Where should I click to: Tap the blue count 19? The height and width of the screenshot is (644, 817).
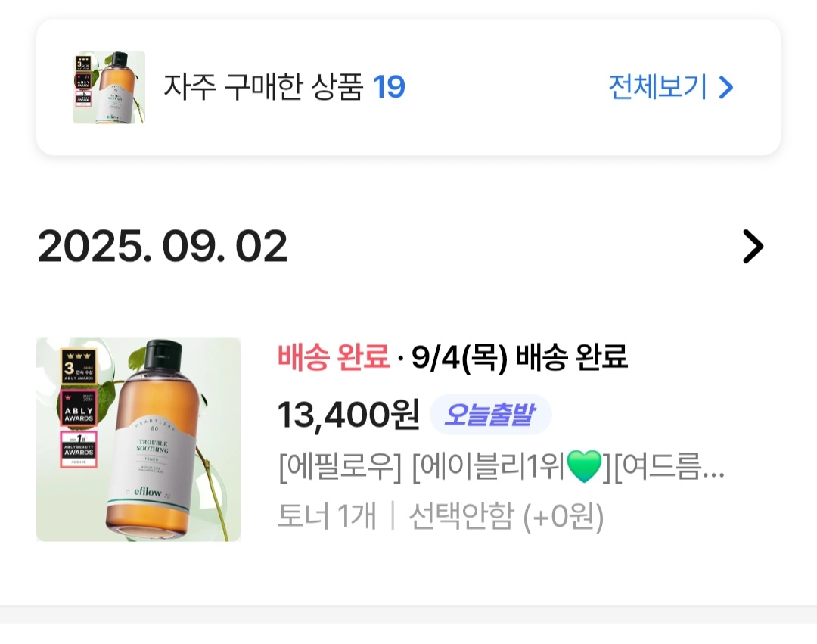[390, 87]
